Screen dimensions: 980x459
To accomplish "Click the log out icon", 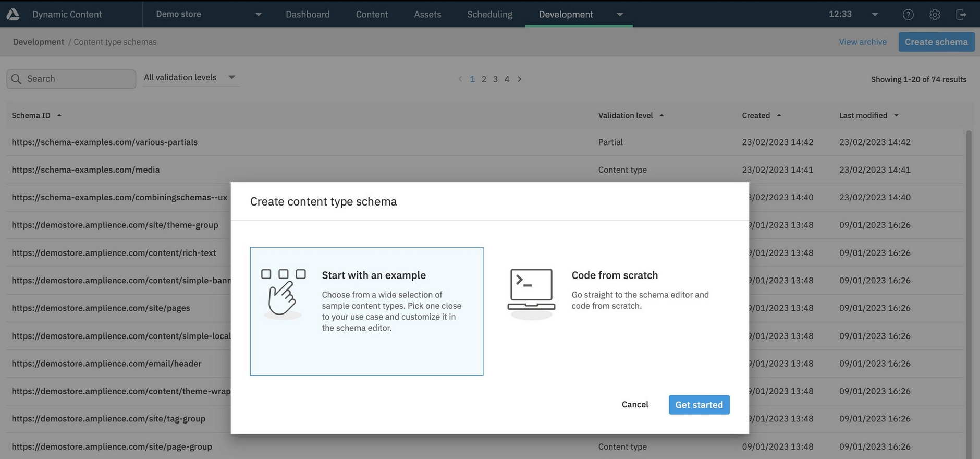I will click(961, 15).
